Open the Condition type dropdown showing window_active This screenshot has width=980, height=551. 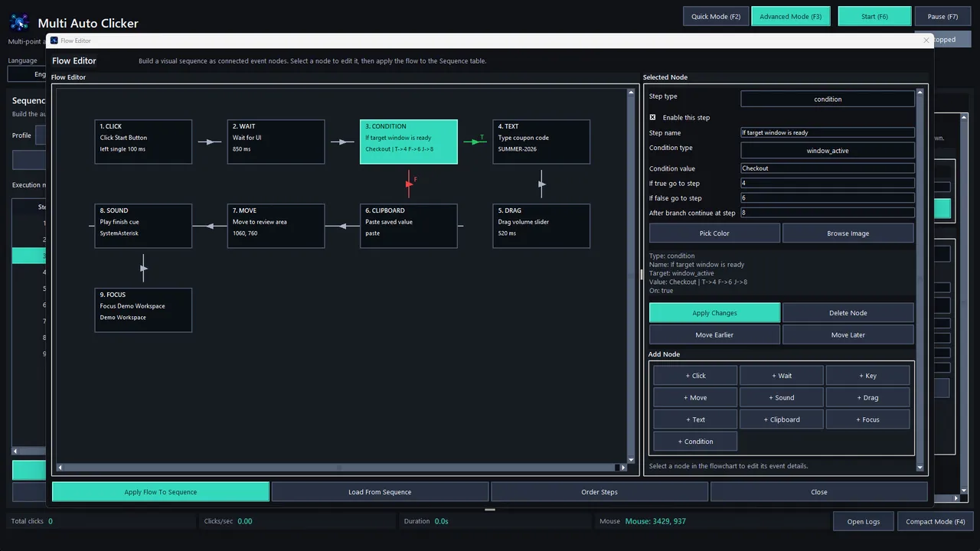828,151
